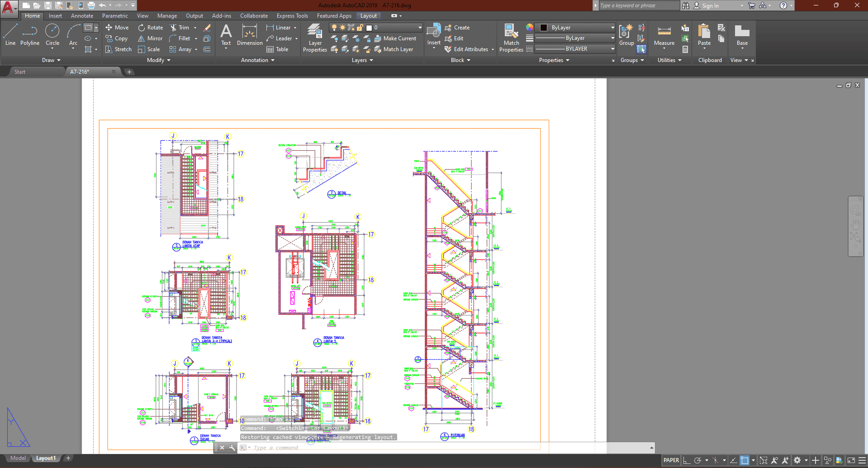Open the Quick Calculator icon

[685, 49]
